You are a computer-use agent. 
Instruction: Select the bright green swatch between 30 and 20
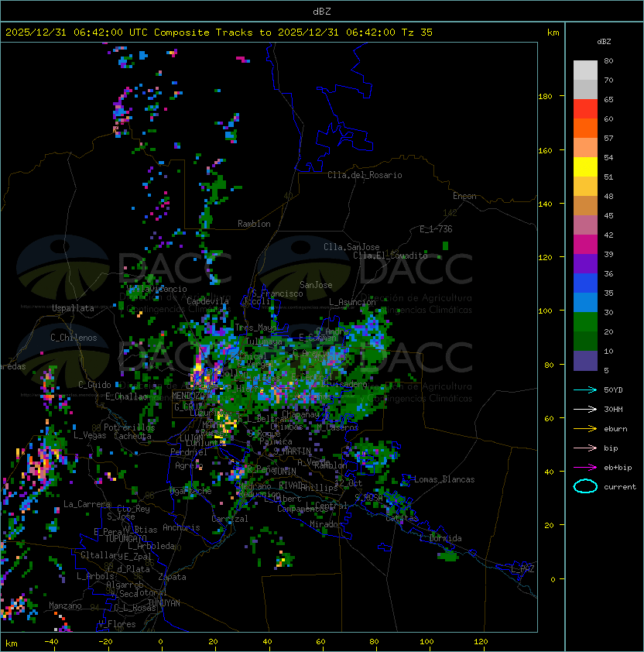coord(585,322)
